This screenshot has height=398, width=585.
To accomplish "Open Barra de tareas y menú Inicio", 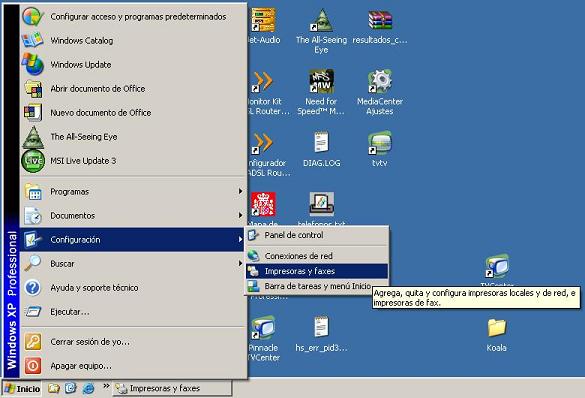I will coord(317,286).
